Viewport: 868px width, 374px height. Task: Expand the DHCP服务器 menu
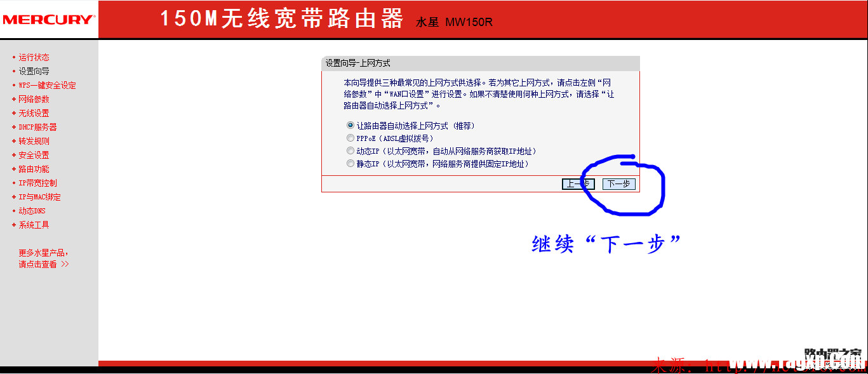(37, 127)
